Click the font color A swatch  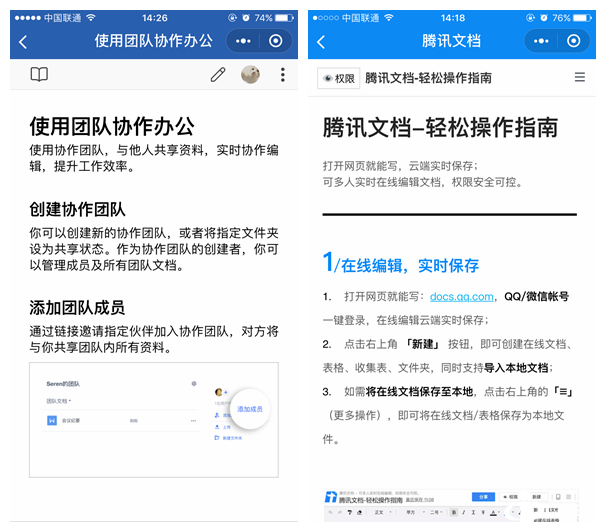point(494,513)
